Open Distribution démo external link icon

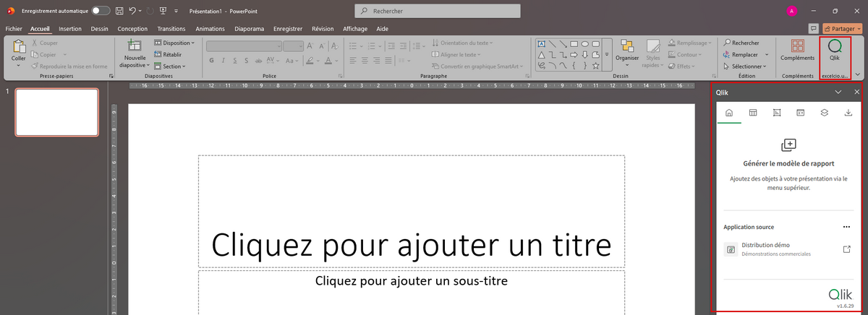(x=847, y=249)
